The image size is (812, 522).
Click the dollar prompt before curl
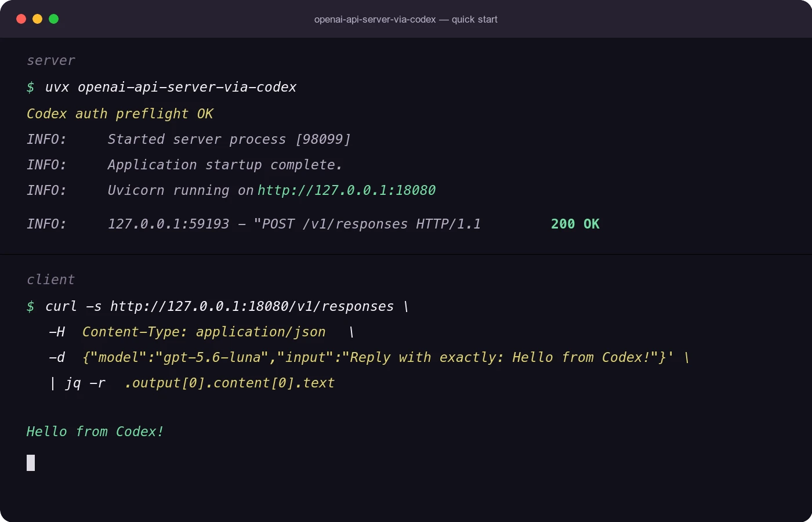coord(31,306)
